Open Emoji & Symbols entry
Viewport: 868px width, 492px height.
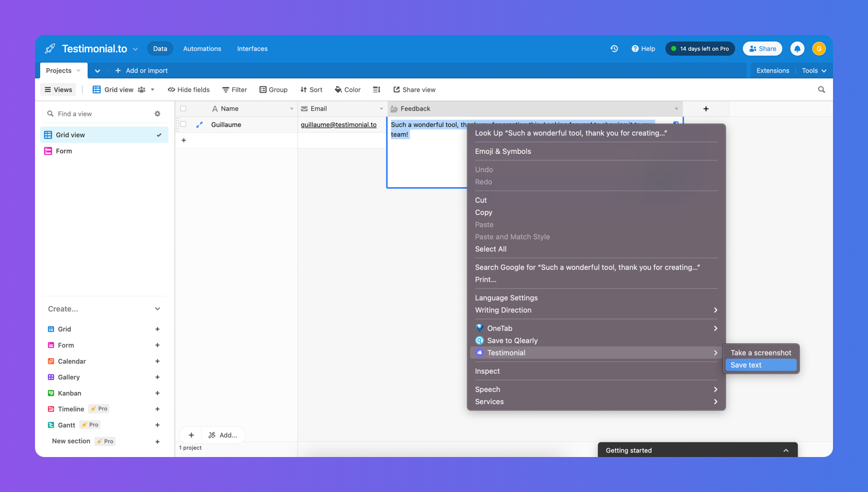(596, 151)
